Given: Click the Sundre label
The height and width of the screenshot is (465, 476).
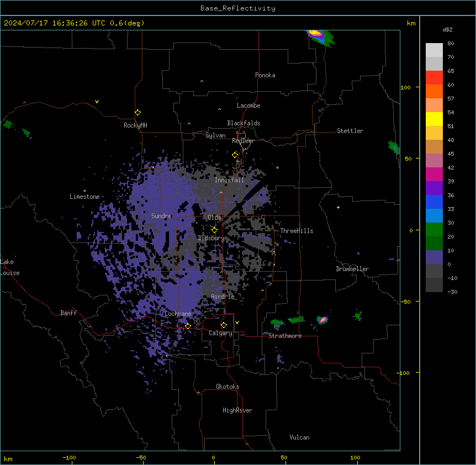Looking at the screenshot, I should pyautogui.click(x=161, y=216).
